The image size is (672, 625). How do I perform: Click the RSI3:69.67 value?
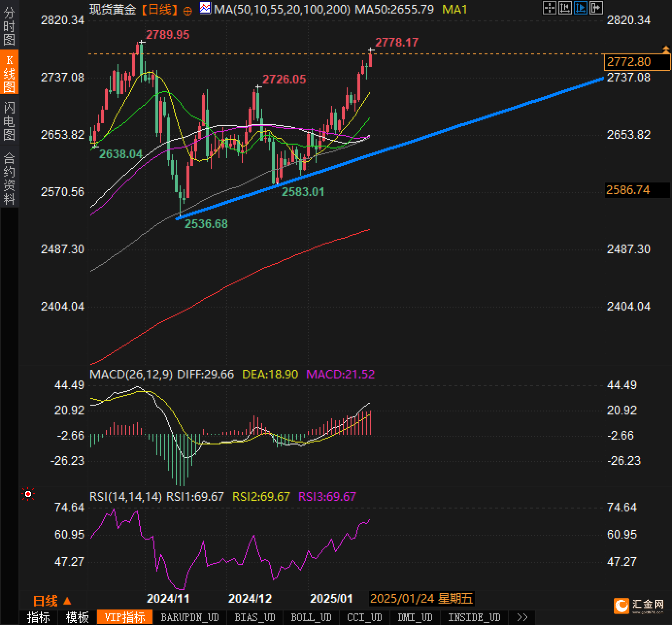(x=327, y=496)
